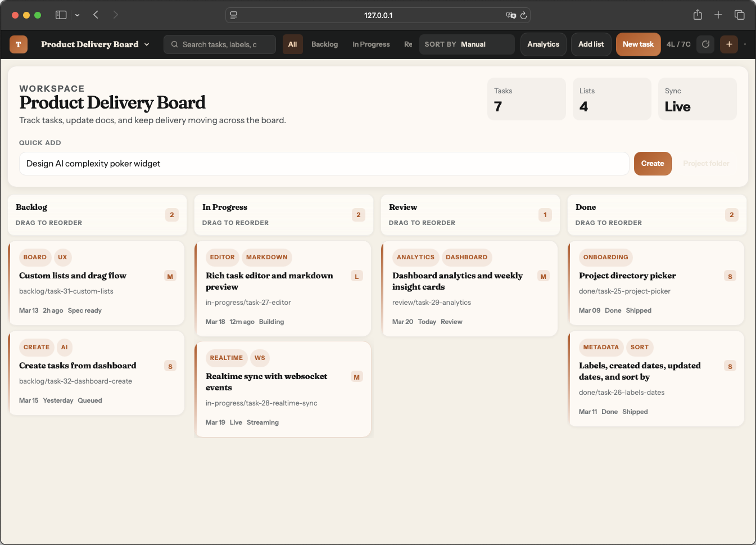The image size is (756, 545).
Task: Show the Safari sidebar
Action: point(61,15)
